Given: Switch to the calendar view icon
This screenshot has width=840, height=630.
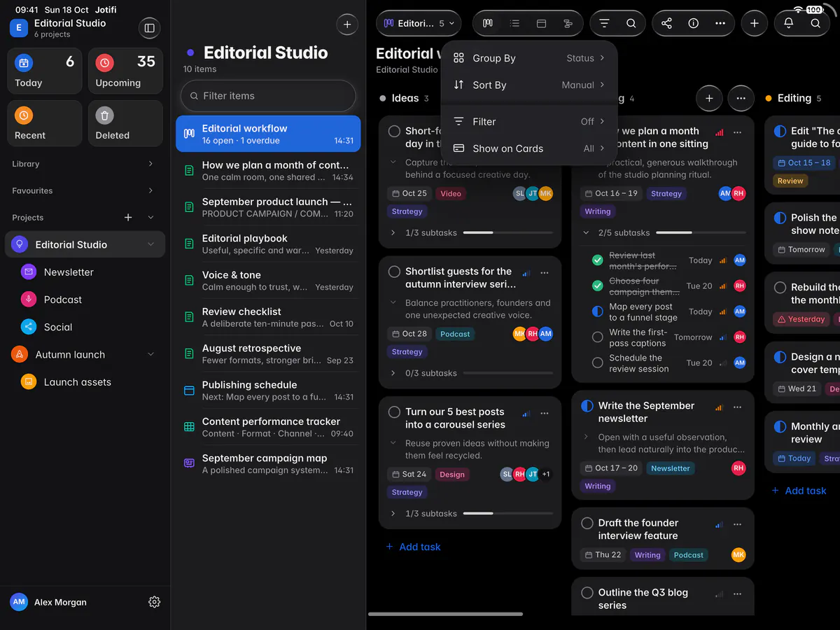Looking at the screenshot, I should pos(541,23).
